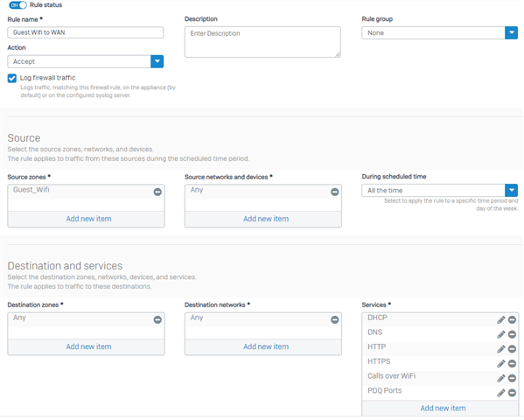Edit the HTTPS service with pencil icon
Viewport: 524px width, 420px height.
pyautogui.click(x=501, y=363)
